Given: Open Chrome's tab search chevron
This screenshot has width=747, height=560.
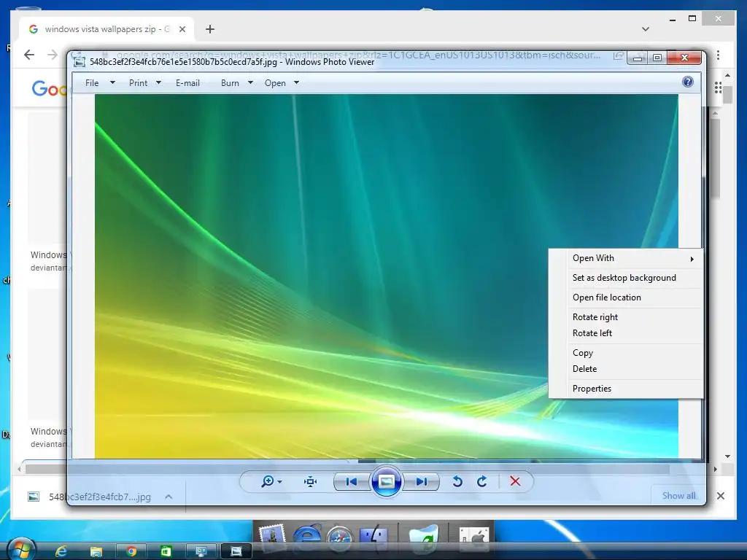Looking at the screenshot, I should 645,29.
